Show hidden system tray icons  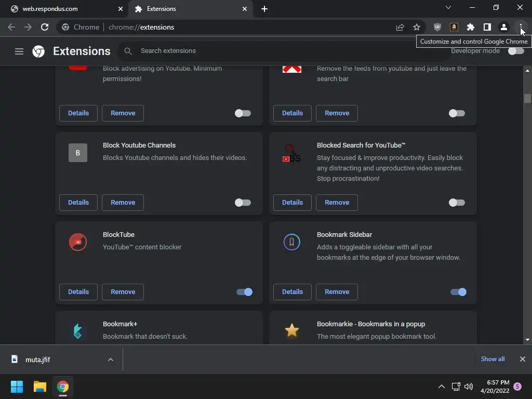(442, 387)
